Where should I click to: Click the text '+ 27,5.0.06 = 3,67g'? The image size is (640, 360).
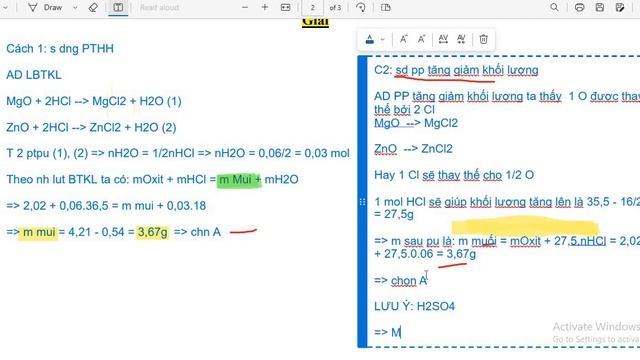click(x=425, y=254)
